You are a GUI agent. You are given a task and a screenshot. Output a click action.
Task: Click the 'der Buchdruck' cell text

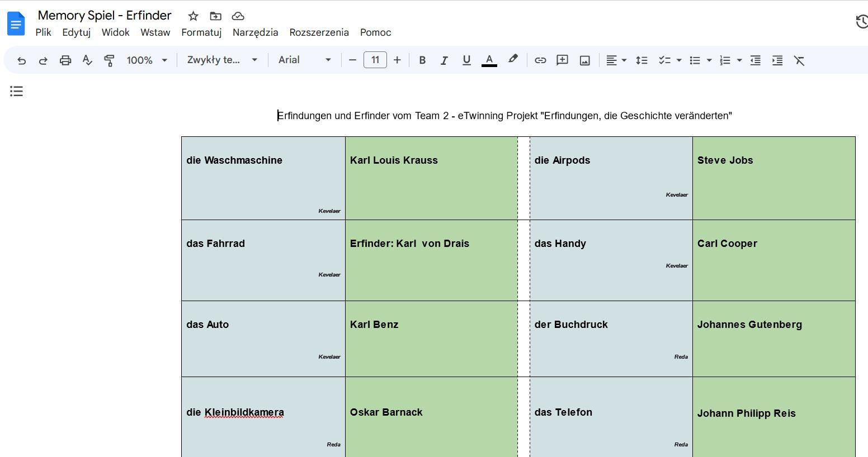[571, 325]
